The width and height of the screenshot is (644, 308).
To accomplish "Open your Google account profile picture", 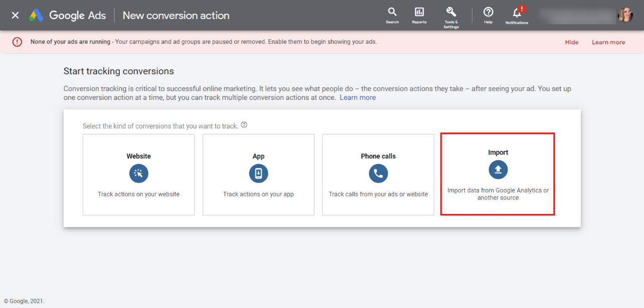I will coord(626,15).
